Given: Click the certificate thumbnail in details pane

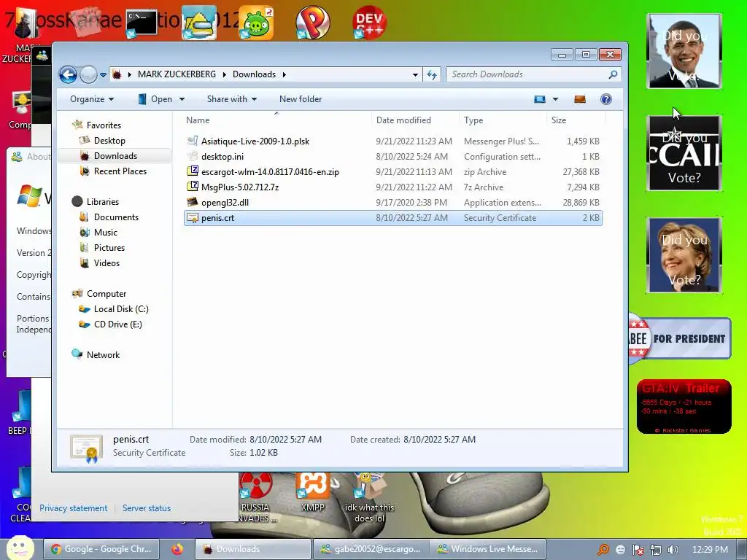Looking at the screenshot, I should click(86, 448).
